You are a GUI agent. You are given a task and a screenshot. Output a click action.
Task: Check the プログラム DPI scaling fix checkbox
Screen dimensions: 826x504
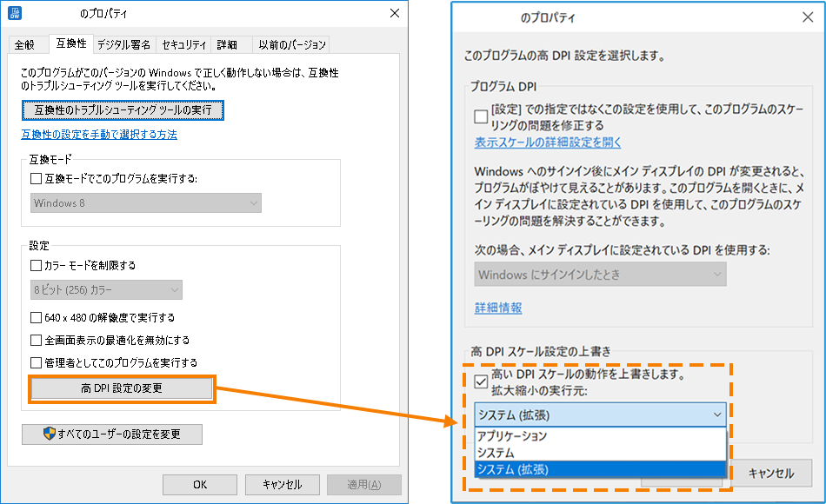pos(481,116)
